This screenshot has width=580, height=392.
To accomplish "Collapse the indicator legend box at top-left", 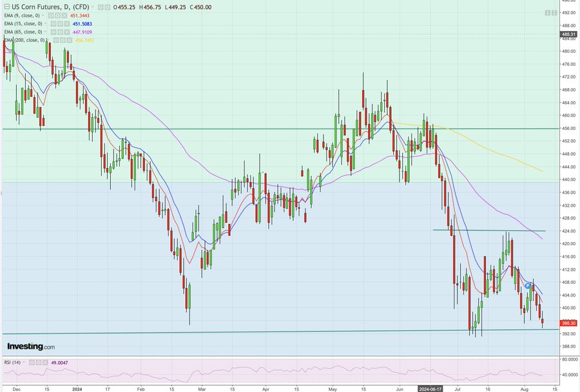I will pyautogui.click(x=6, y=7).
